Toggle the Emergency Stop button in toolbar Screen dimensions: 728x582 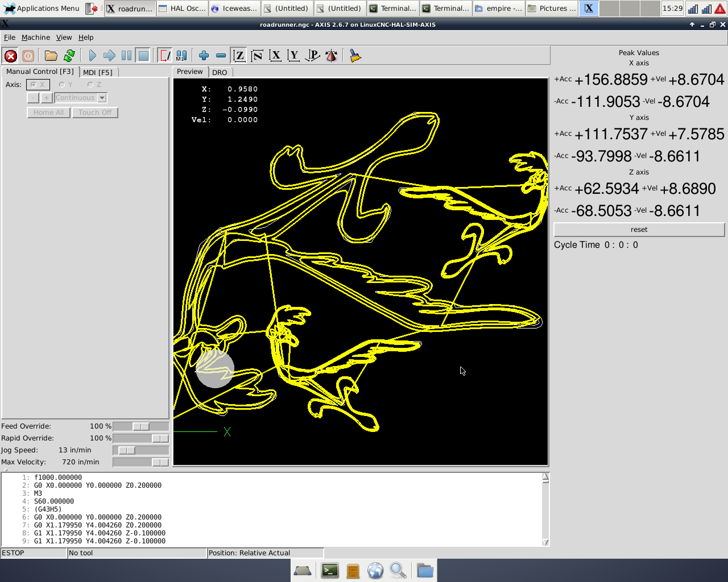pos(10,56)
